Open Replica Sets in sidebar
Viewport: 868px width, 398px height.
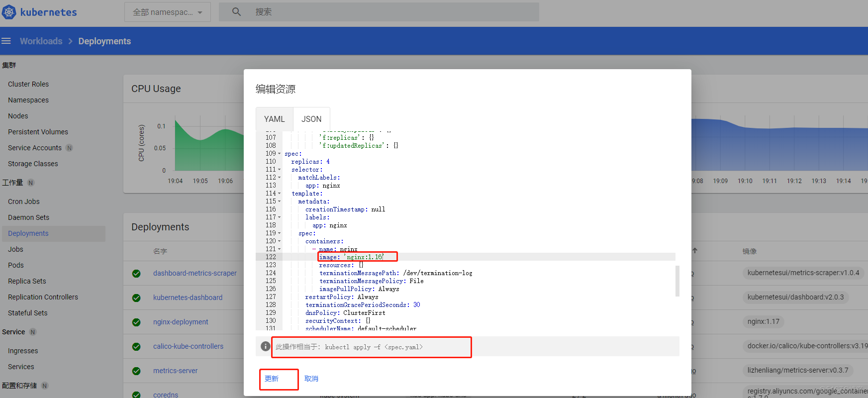(27, 281)
